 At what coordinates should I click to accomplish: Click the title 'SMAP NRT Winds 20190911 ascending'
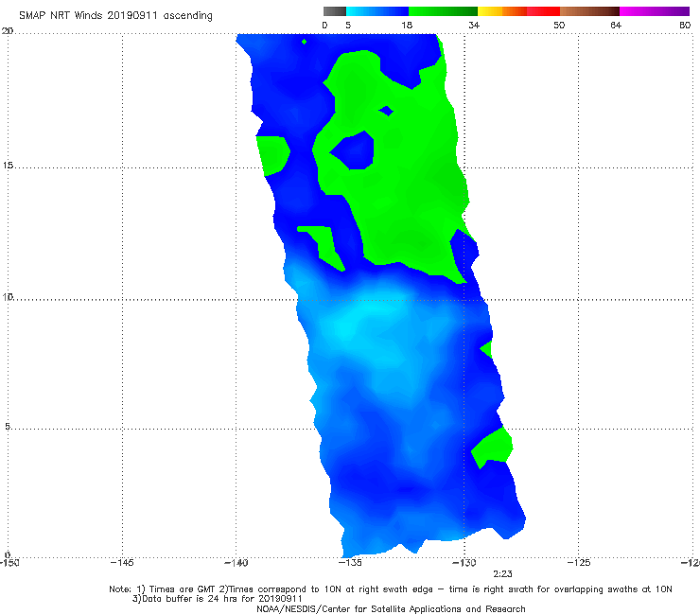coord(115,16)
